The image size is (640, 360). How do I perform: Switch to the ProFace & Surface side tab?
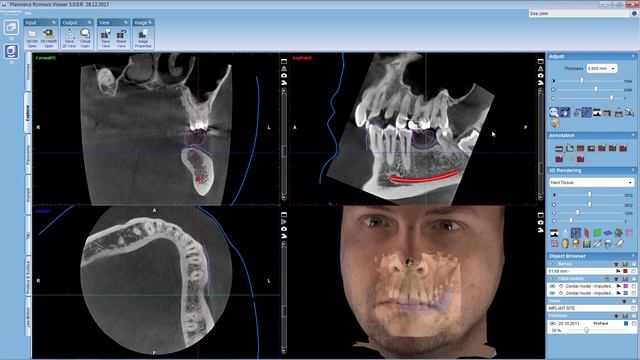[28, 276]
